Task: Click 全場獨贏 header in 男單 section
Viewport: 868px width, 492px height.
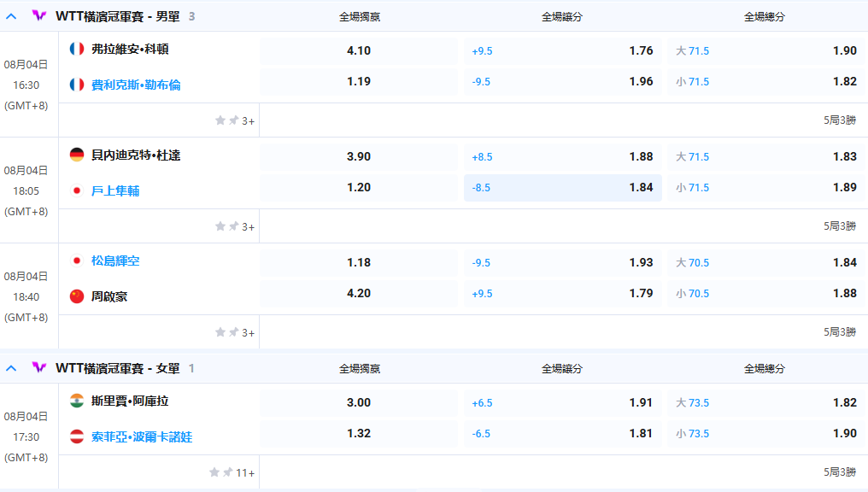Action: [360, 17]
